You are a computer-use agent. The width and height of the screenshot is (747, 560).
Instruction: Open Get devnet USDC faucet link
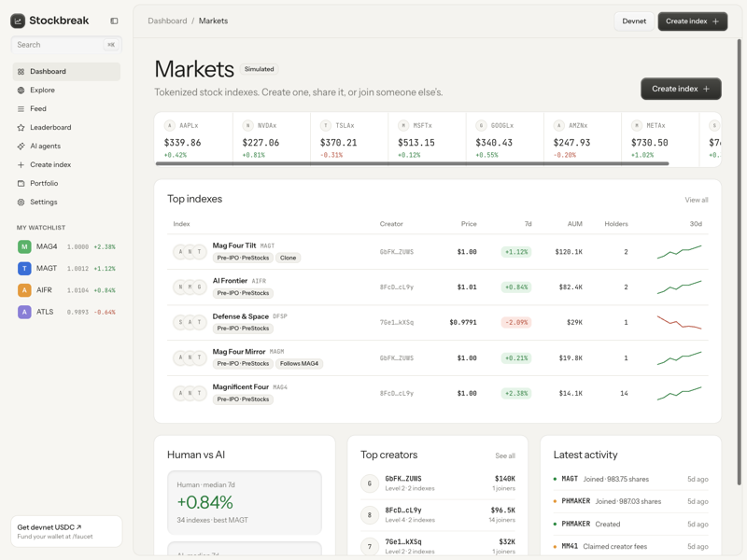tap(66, 531)
